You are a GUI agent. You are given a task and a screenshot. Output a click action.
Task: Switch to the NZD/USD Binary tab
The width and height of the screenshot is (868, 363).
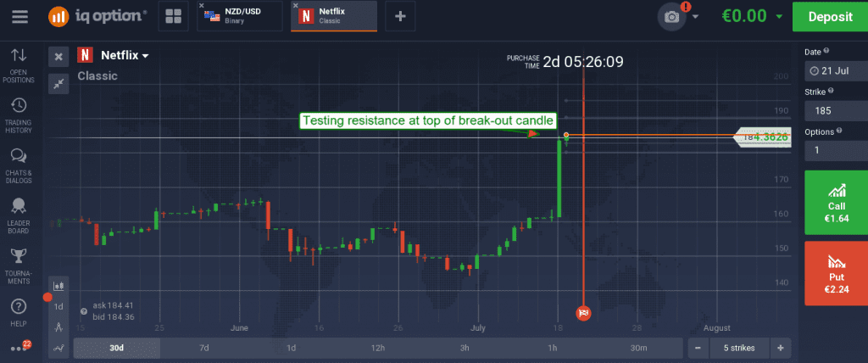[239, 16]
